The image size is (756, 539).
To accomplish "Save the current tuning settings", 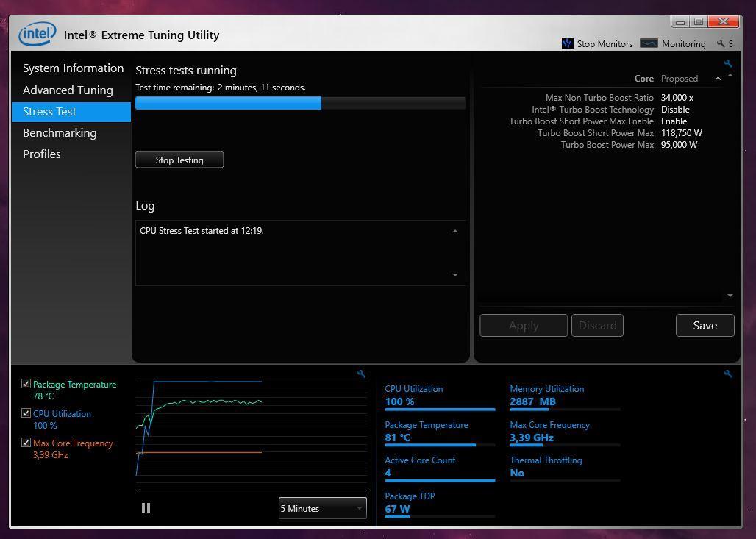I will pyautogui.click(x=705, y=326).
